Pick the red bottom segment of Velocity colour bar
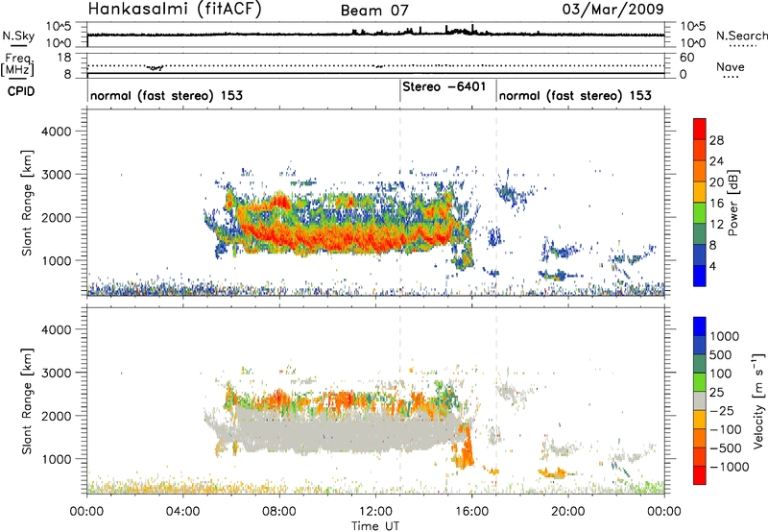The height and width of the screenshot is (532, 768). [700, 475]
